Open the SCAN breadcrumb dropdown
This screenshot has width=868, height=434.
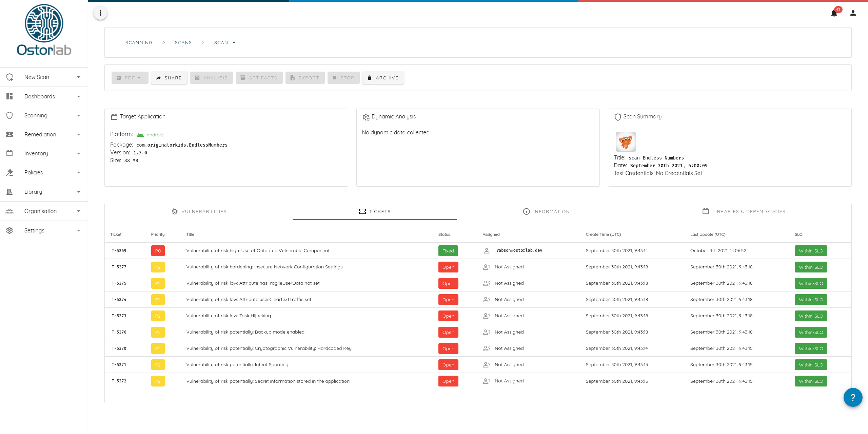225,43
